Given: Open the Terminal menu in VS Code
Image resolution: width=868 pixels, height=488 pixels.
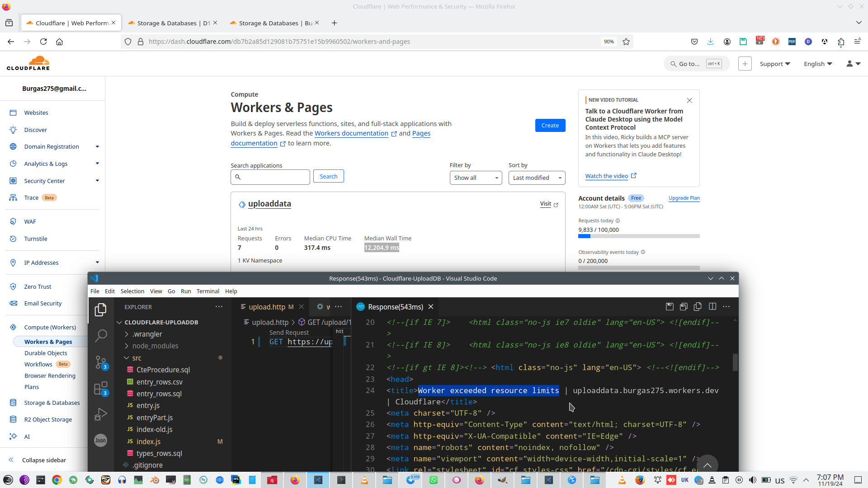Looking at the screenshot, I should coord(208,291).
